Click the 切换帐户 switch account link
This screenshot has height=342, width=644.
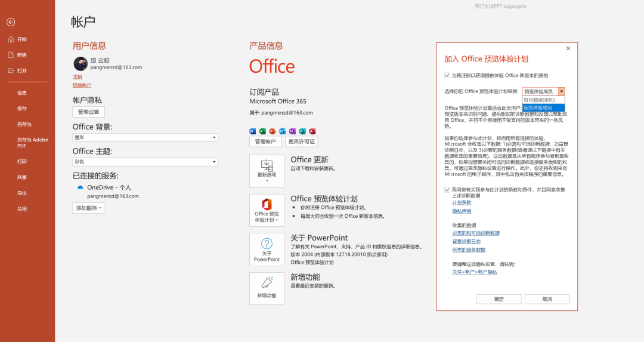pos(82,85)
